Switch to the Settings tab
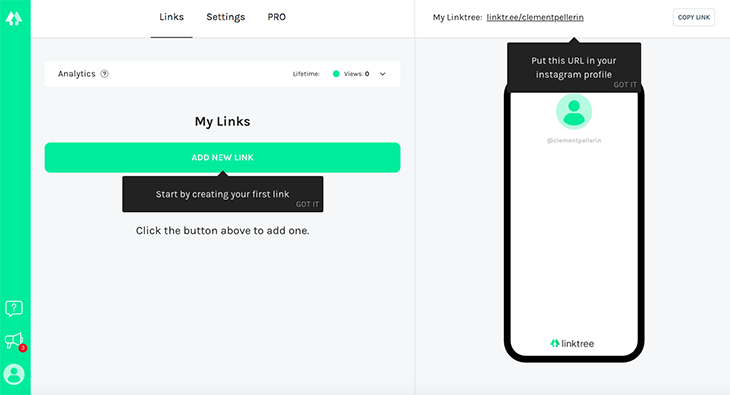 [226, 17]
